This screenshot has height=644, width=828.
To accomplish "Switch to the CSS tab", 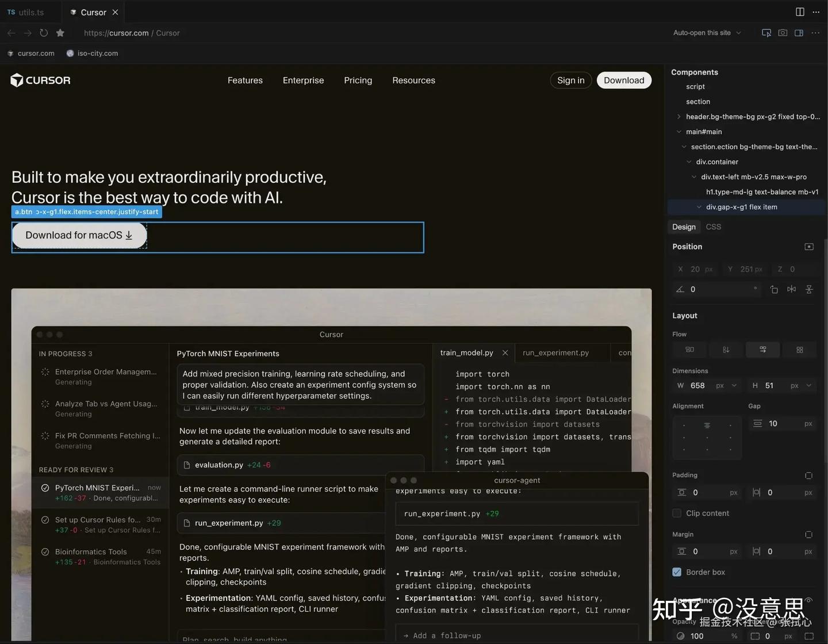I will [x=713, y=227].
